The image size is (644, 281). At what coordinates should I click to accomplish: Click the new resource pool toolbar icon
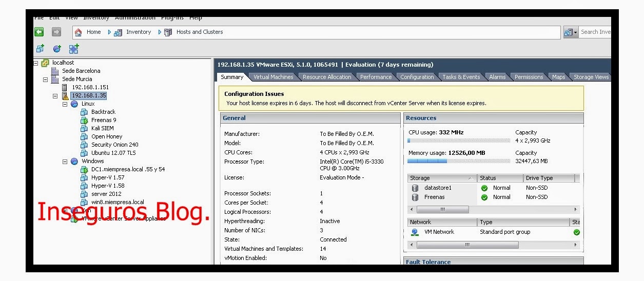pyautogui.click(x=57, y=49)
